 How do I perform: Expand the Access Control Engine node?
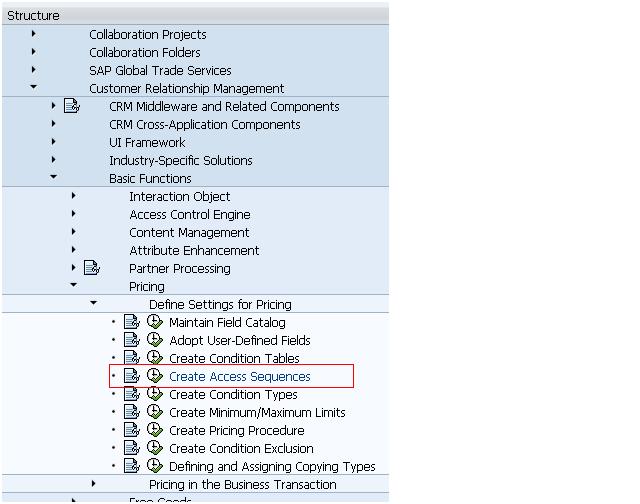(x=73, y=213)
